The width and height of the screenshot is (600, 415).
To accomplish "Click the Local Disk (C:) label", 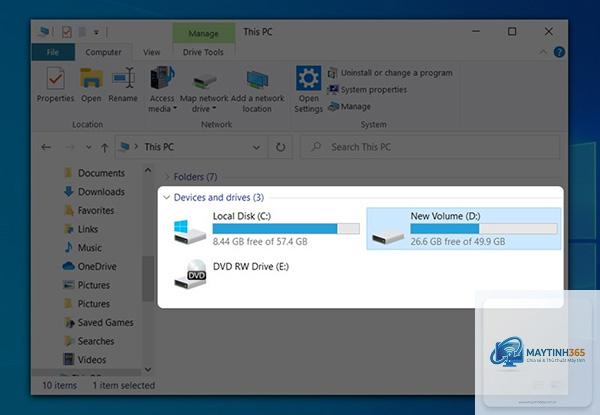I will point(242,216).
